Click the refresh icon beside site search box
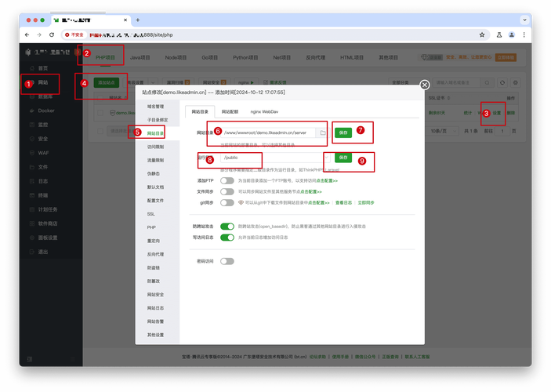The height and width of the screenshot is (392, 551). (503, 82)
